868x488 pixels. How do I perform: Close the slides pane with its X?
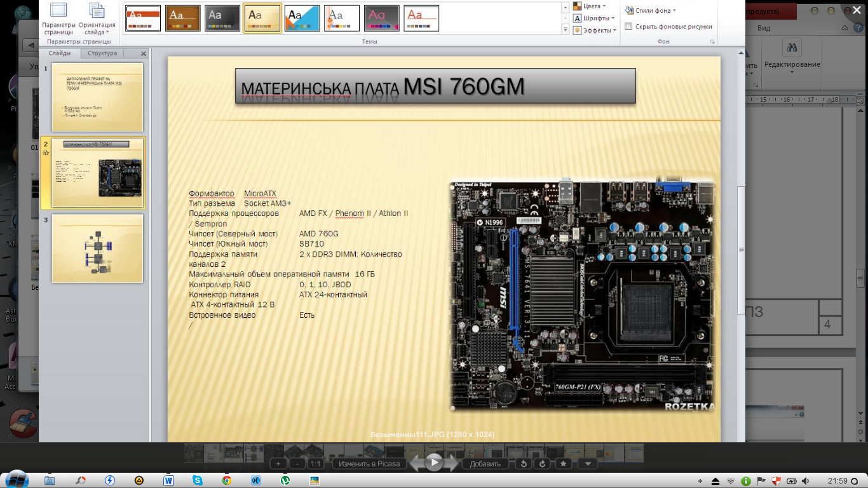[144, 54]
